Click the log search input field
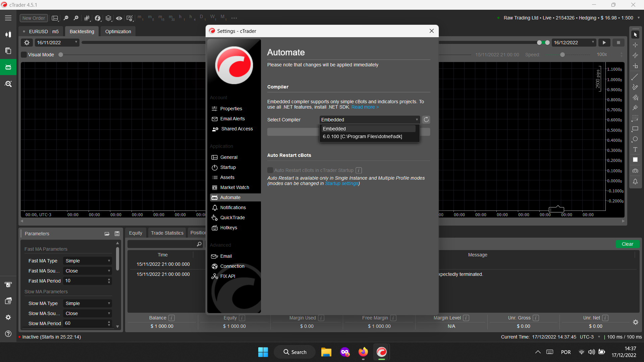Screen dimensions: 644x362 165,244
